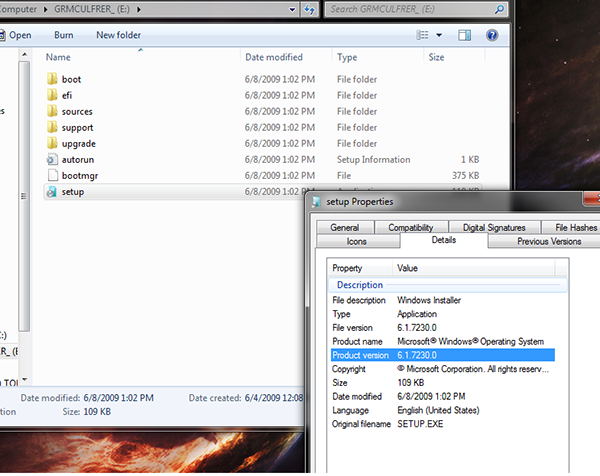The image size is (600, 476).
Task: Click the Property column header
Action: click(x=360, y=268)
